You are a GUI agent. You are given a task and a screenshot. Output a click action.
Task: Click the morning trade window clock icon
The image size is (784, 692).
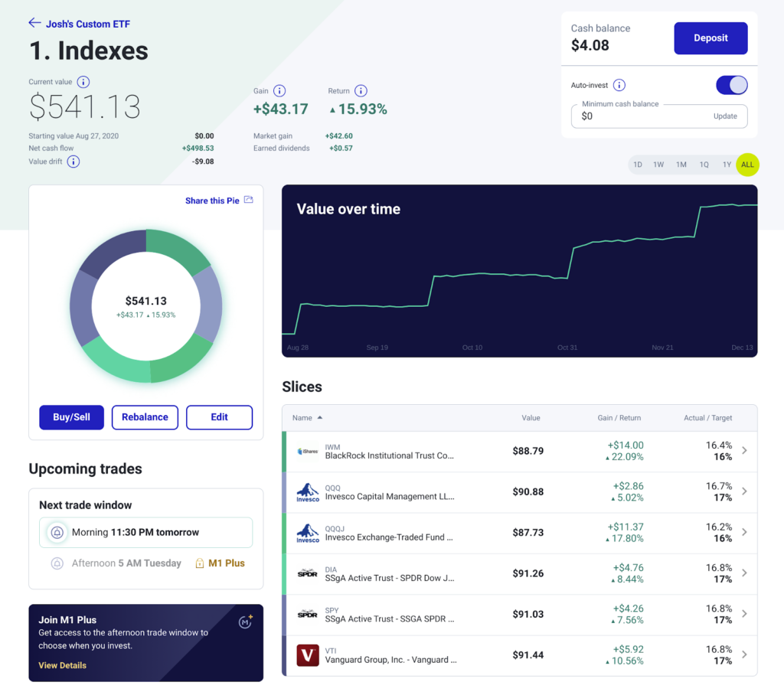(x=57, y=533)
